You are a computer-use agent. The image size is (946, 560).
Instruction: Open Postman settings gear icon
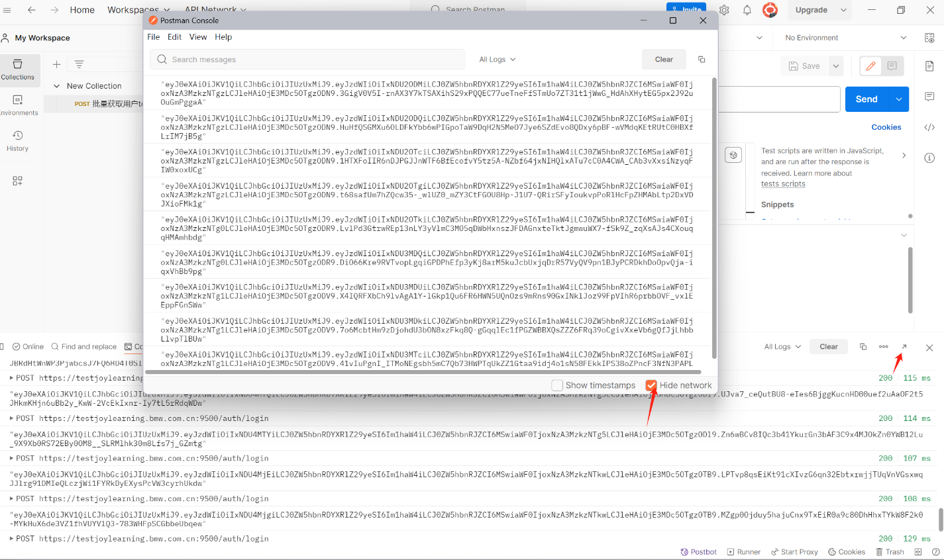coord(724,10)
